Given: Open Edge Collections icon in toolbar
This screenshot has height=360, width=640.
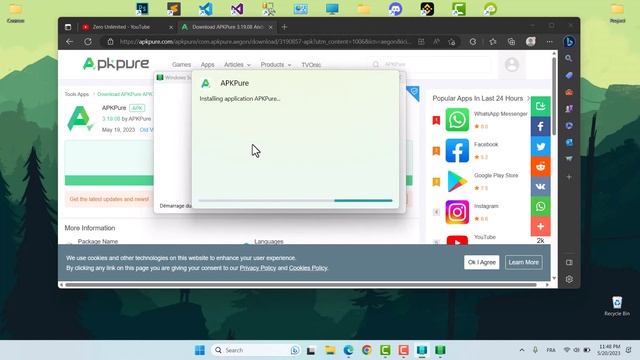Looking at the screenshot, I should click(x=511, y=42).
